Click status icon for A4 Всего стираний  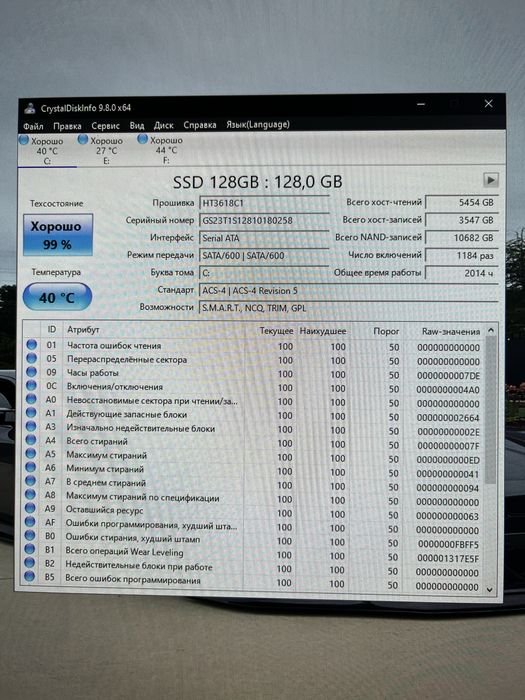tap(30, 440)
